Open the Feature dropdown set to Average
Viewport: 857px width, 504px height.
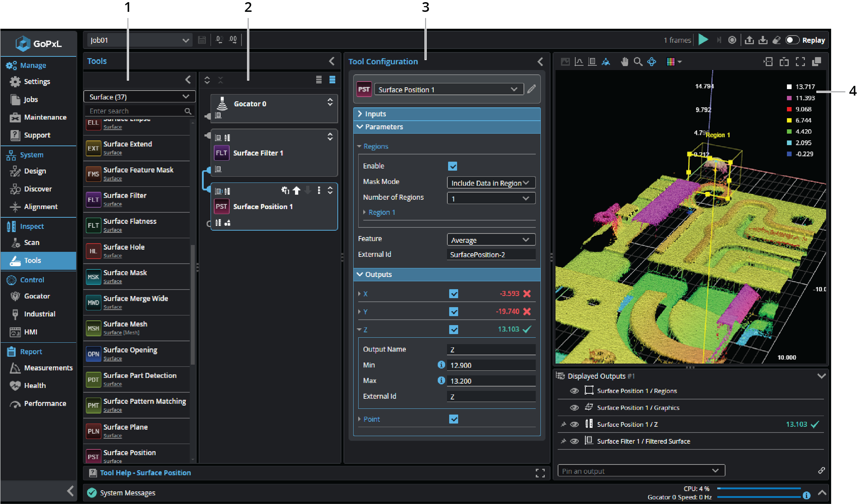pyautogui.click(x=490, y=240)
